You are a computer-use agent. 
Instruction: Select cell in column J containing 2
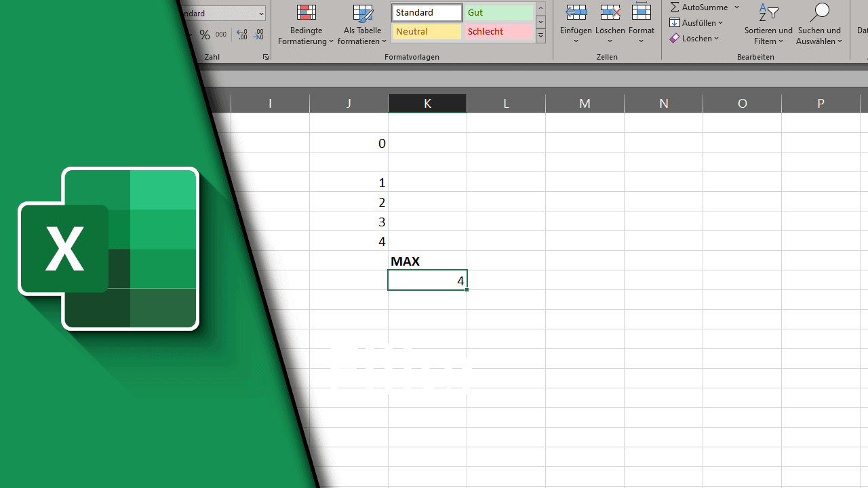[x=349, y=202]
